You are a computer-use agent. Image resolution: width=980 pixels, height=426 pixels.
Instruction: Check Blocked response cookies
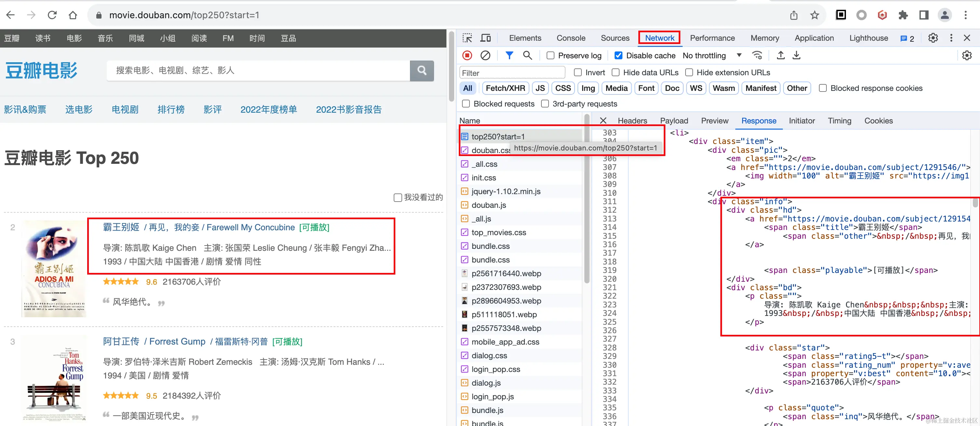[823, 88]
